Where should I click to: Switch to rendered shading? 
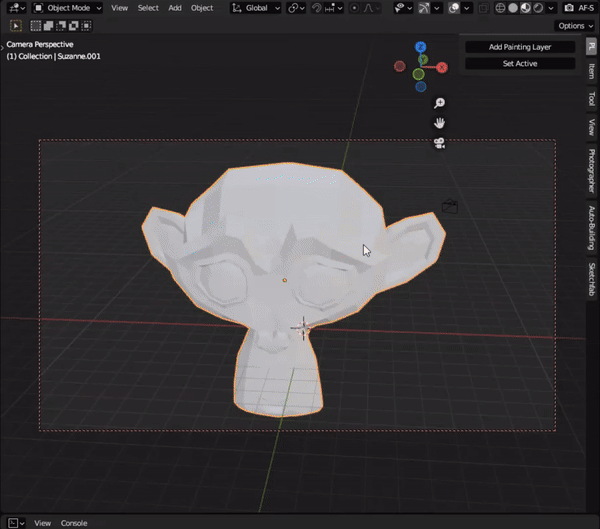click(x=538, y=8)
